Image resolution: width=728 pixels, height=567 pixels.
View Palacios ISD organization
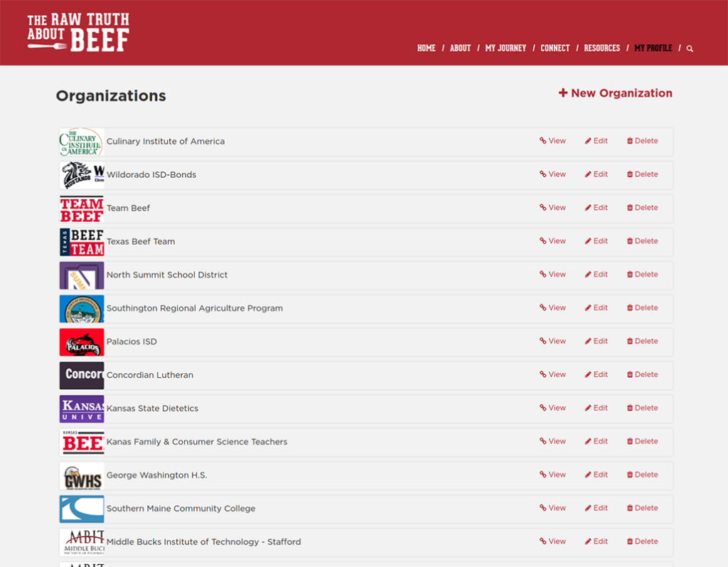[x=552, y=341]
